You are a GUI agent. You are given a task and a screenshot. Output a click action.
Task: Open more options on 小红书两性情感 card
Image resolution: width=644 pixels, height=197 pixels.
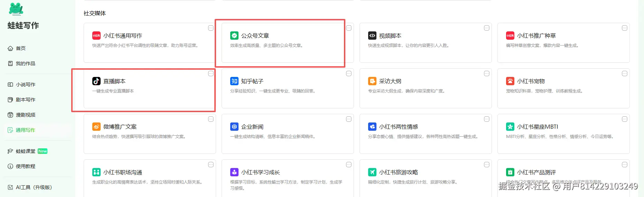click(487, 119)
